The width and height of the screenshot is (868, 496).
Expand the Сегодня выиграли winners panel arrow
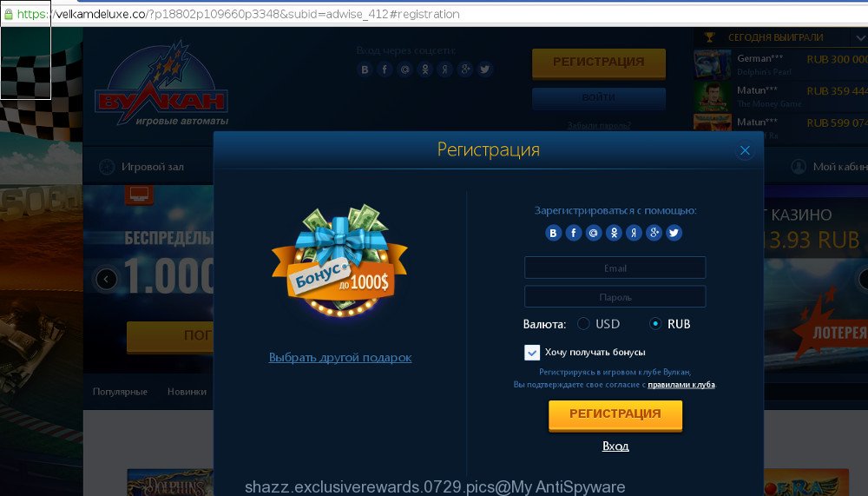(x=860, y=37)
